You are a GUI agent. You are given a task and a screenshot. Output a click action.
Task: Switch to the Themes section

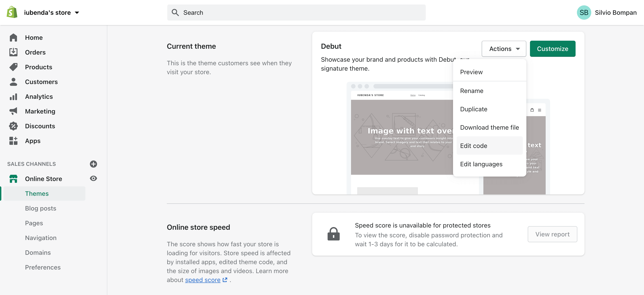[x=37, y=193]
